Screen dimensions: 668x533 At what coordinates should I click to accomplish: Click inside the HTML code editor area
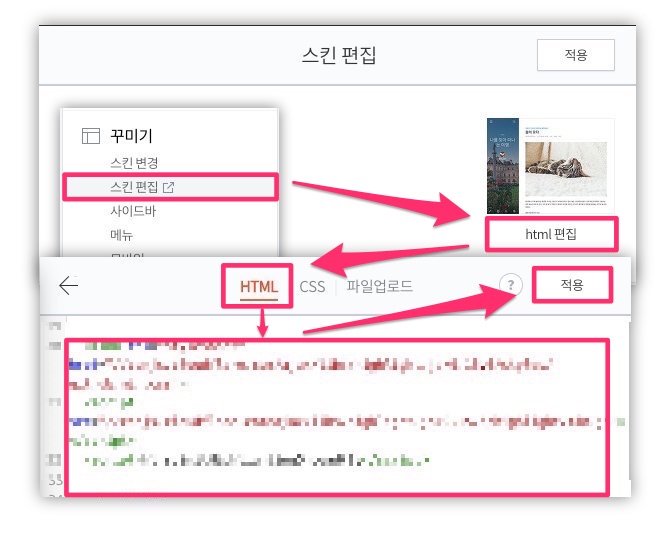(x=337, y=418)
